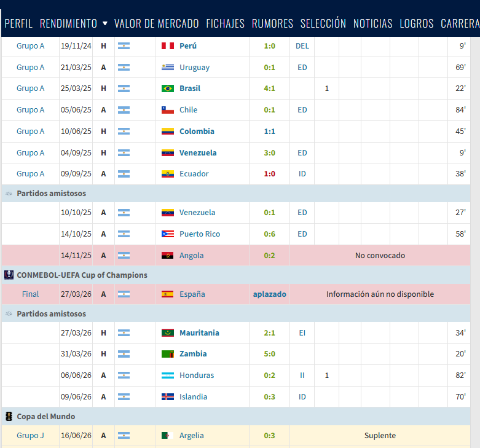Go to the RUMORES tab
The image size is (480, 448).
click(x=272, y=23)
